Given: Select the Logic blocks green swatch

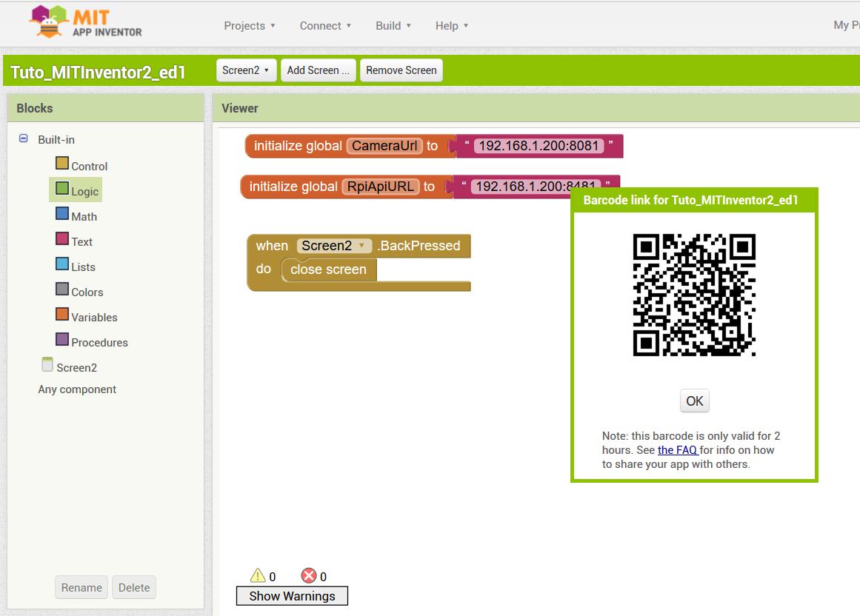Looking at the screenshot, I should pyautogui.click(x=62, y=189).
